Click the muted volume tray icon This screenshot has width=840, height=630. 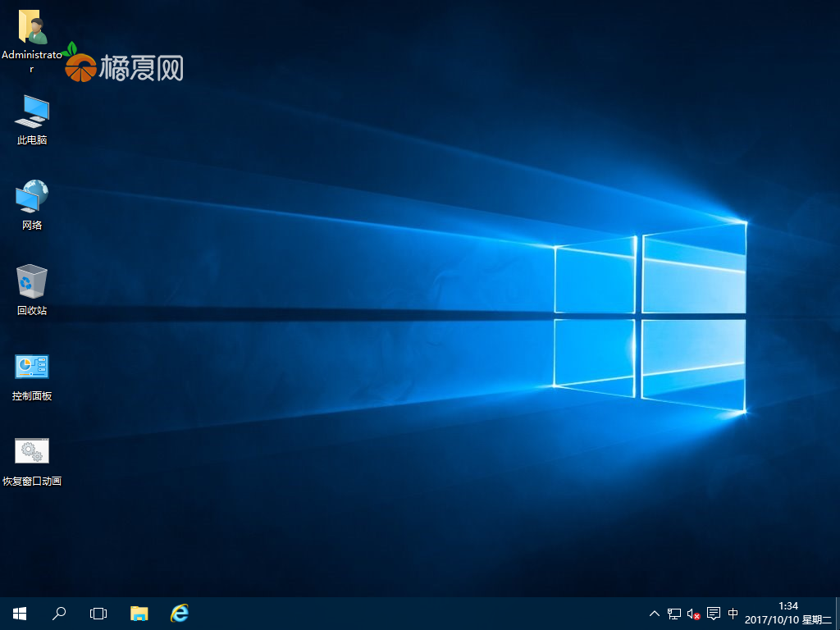click(694, 614)
